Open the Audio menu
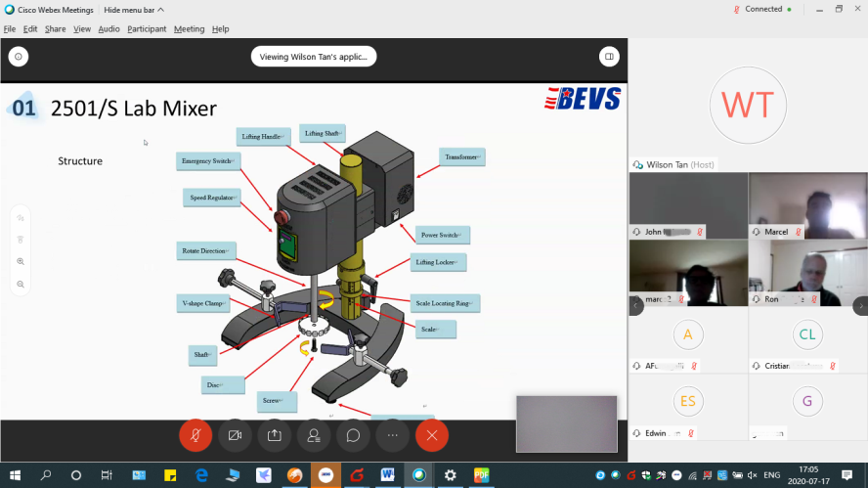Image resolution: width=868 pixels, height=488 pixels. tap(109, 28)
